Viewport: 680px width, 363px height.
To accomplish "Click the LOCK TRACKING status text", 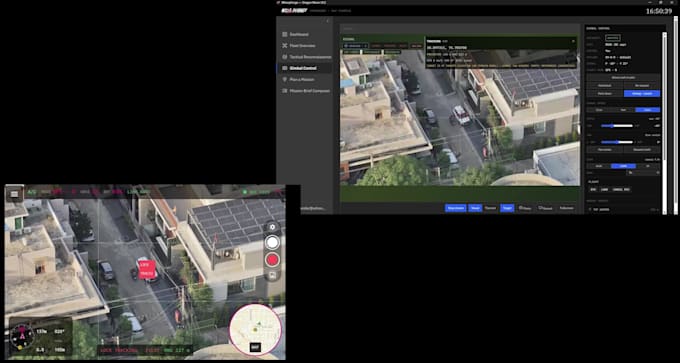I will (119, 350).
